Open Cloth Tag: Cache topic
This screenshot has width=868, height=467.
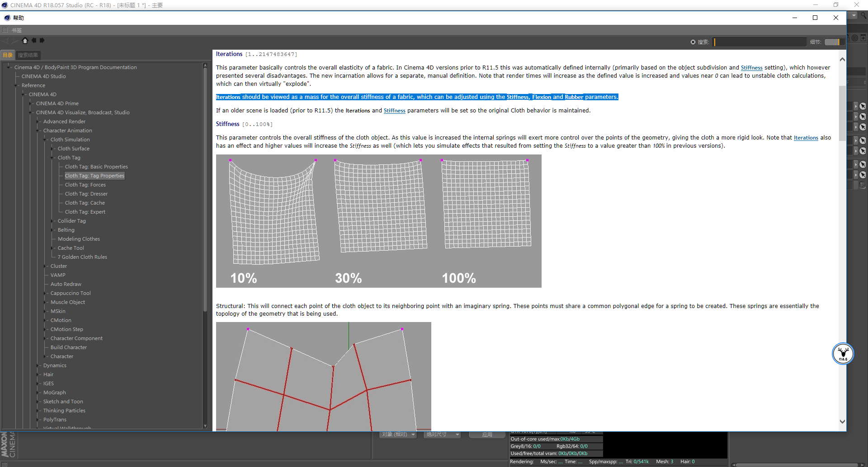point(85,203)
